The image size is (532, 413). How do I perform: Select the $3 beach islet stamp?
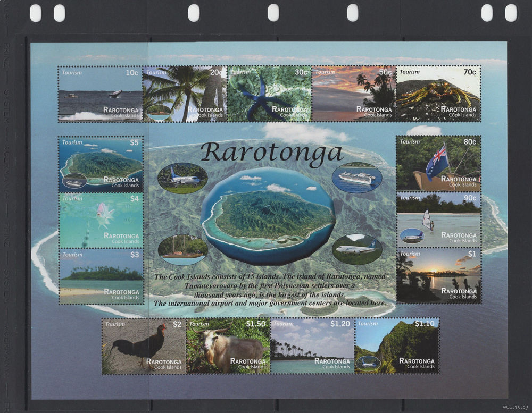point(101,276)
